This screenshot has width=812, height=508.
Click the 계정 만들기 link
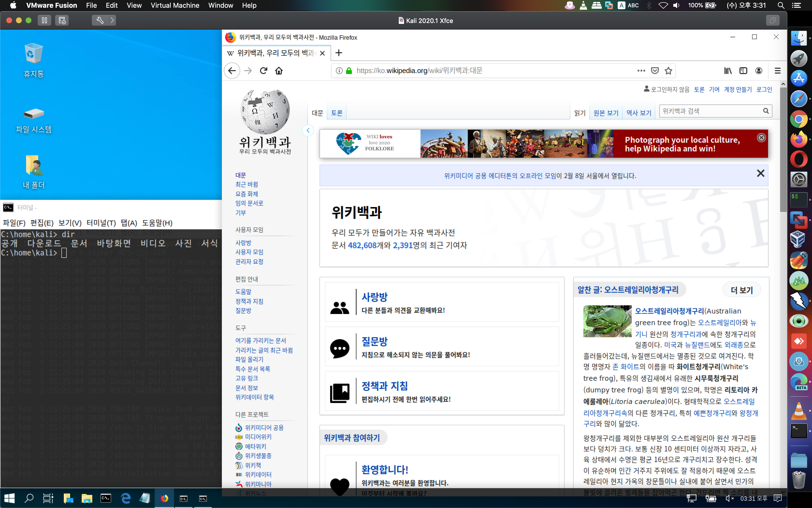(x=738, y=89)
